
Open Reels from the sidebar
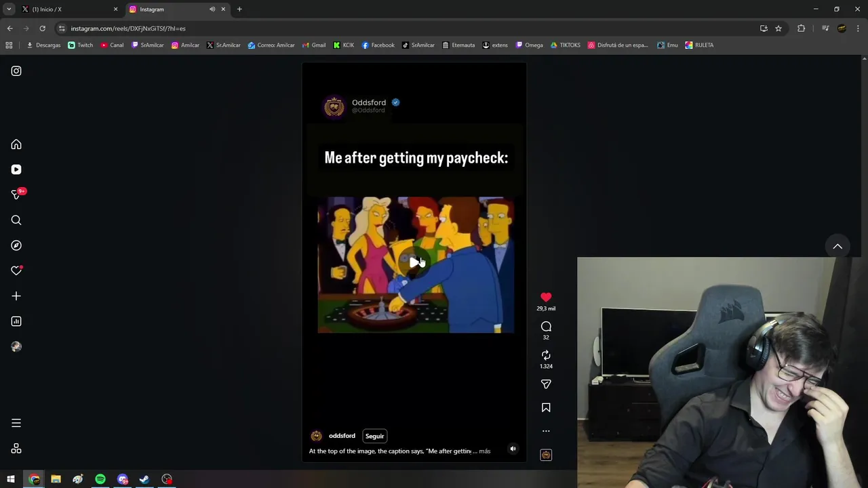pyautogui.click(x=16, y=169)
